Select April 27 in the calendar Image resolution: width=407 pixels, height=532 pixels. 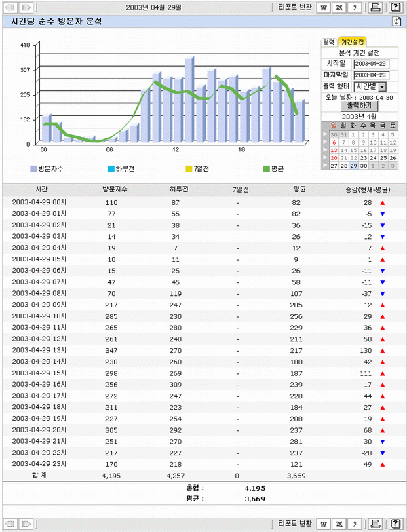334,166
